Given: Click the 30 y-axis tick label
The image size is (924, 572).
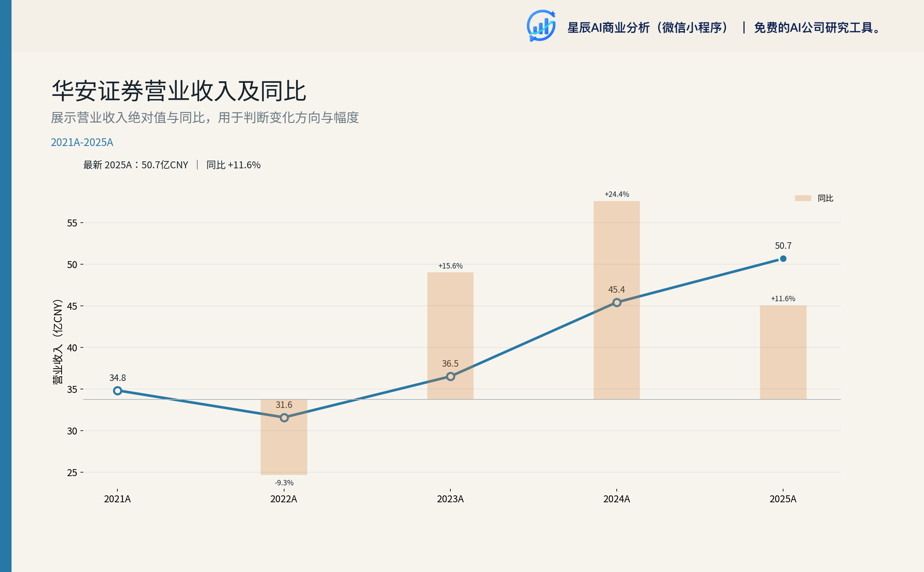Looking at the screenshot, I should pos(72,431).
